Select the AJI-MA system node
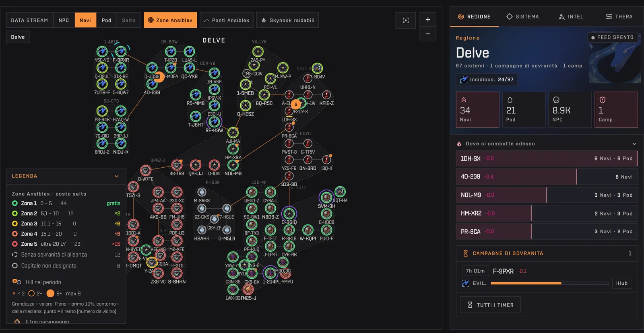644x333 pixels. [233, 132]
